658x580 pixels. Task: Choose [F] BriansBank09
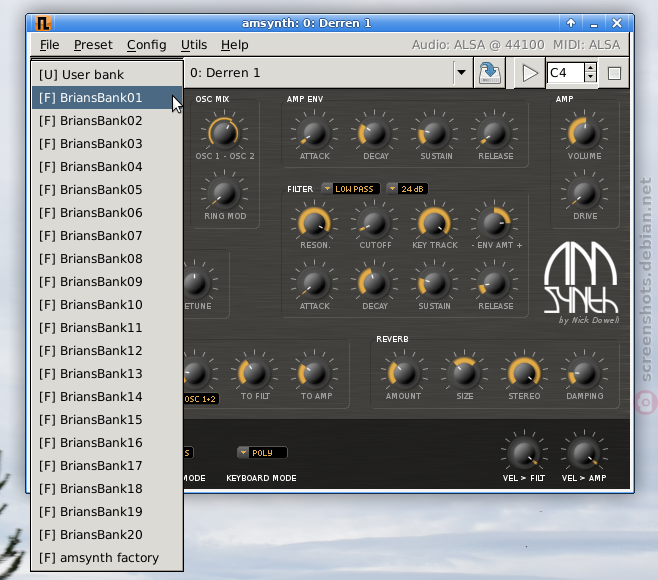point(107,282)
